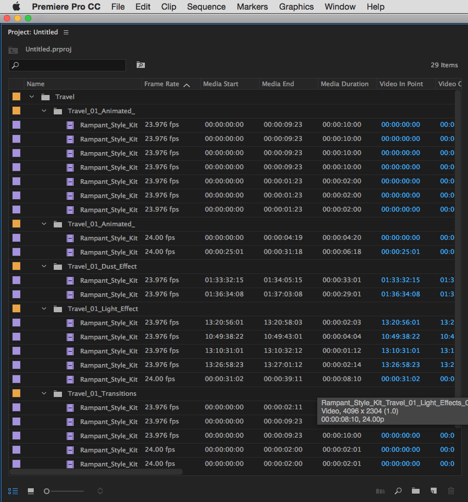The image size is (468, 502).
Task: Open the Edit menu
Action: point(143,7)
